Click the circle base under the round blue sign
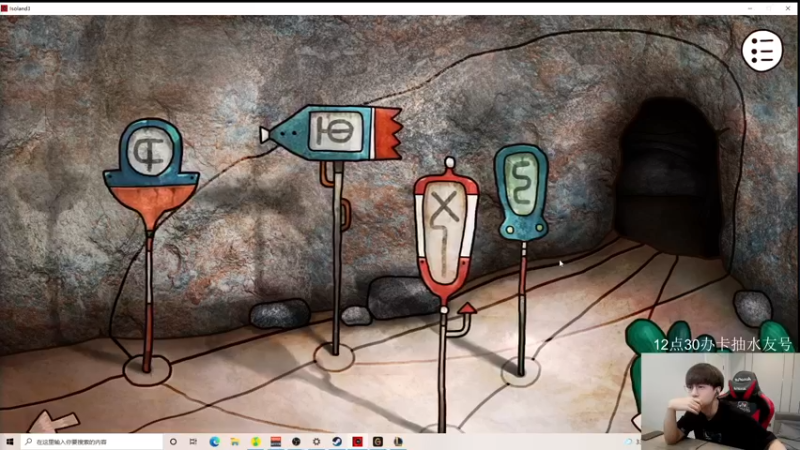 point(147,370)
